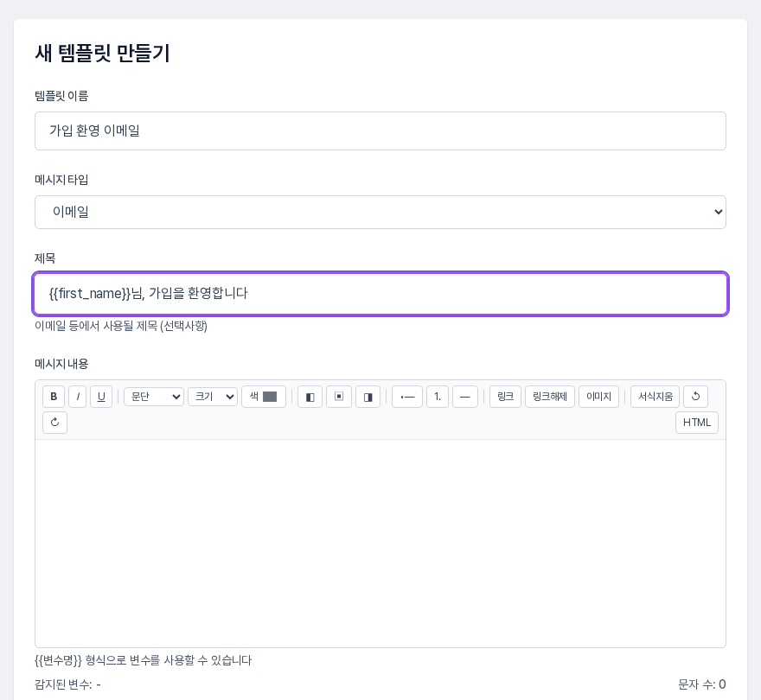Align text right in editor

368,397
